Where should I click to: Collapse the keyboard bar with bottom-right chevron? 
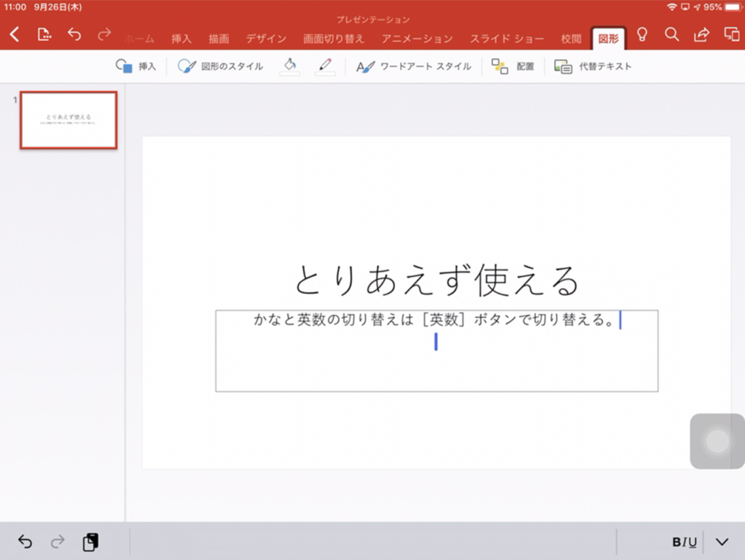coord(722,541)
